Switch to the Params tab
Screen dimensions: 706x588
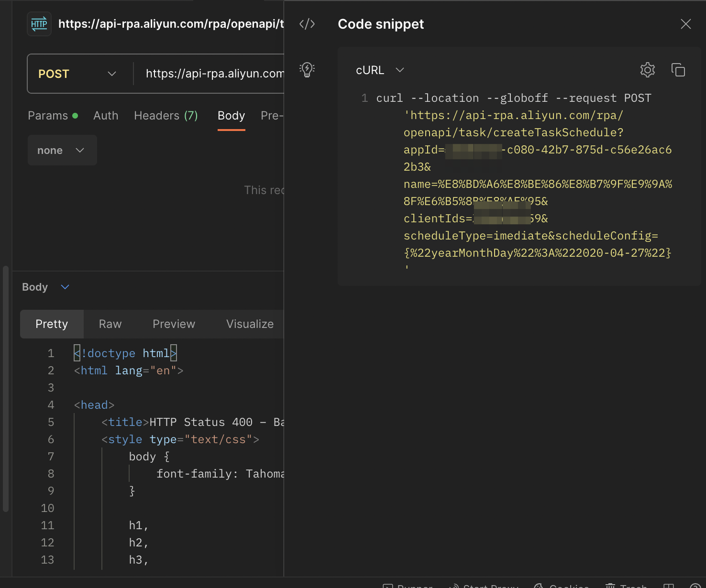(x=53, y=116)
